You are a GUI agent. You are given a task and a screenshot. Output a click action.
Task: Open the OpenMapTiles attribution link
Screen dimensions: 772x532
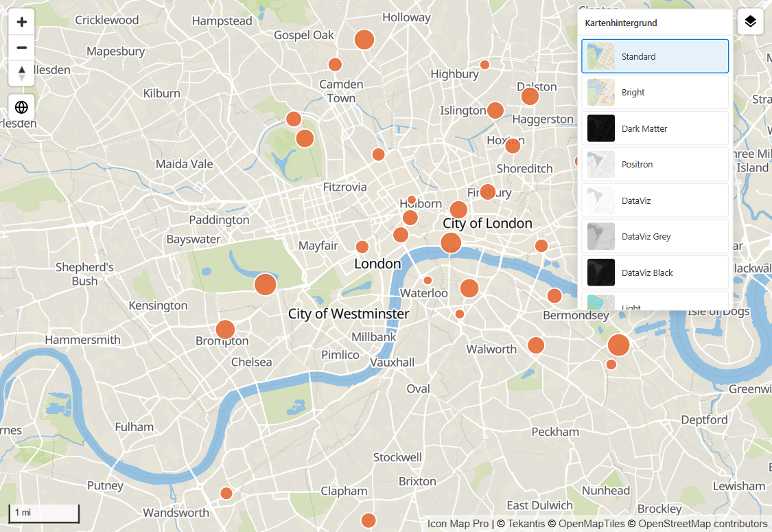point(592,524)
